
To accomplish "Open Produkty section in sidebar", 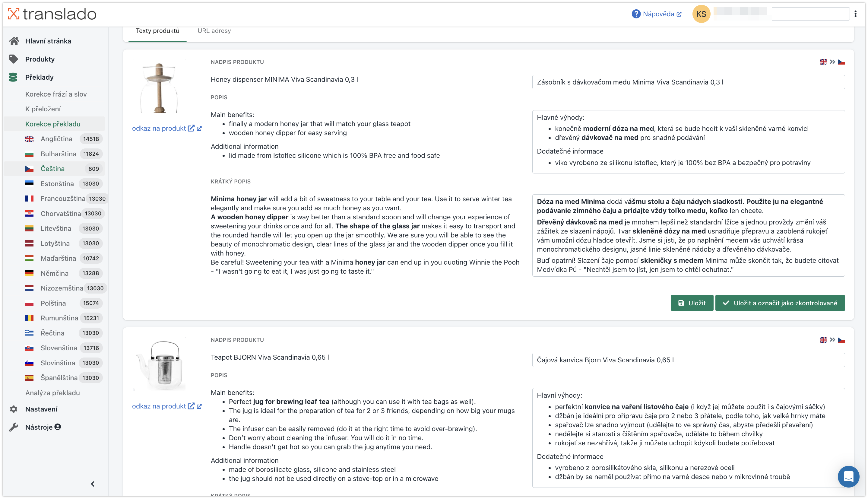I will click(x=40, y=59).
